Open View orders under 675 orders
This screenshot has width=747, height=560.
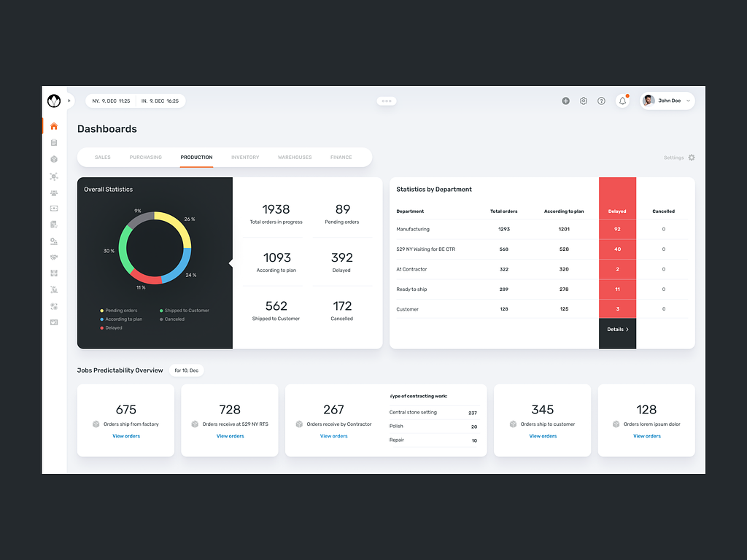tap(126, 436)
